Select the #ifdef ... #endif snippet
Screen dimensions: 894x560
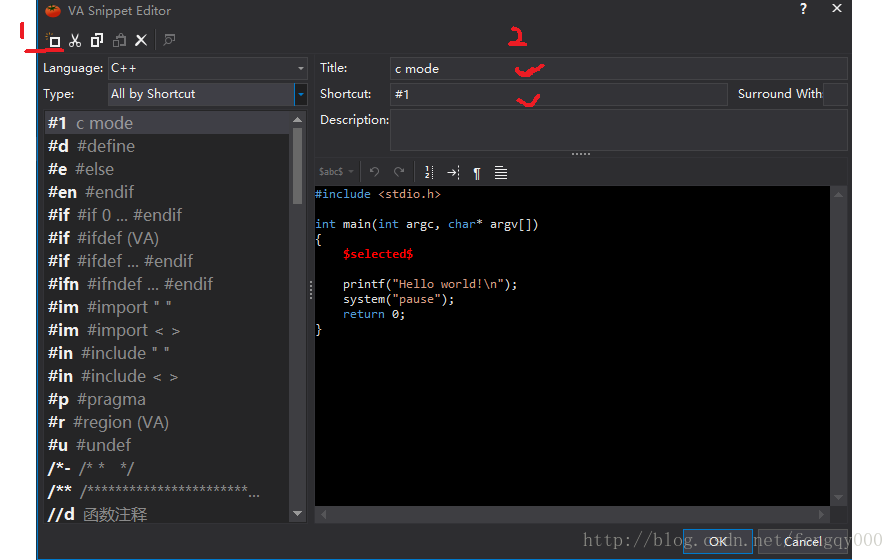[x=168, y=261]
